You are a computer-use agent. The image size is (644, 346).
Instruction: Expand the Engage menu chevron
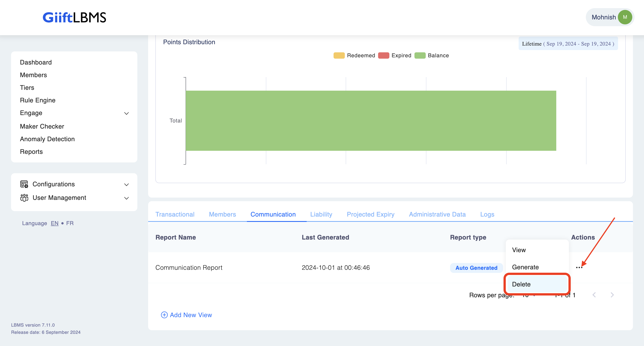126,113
